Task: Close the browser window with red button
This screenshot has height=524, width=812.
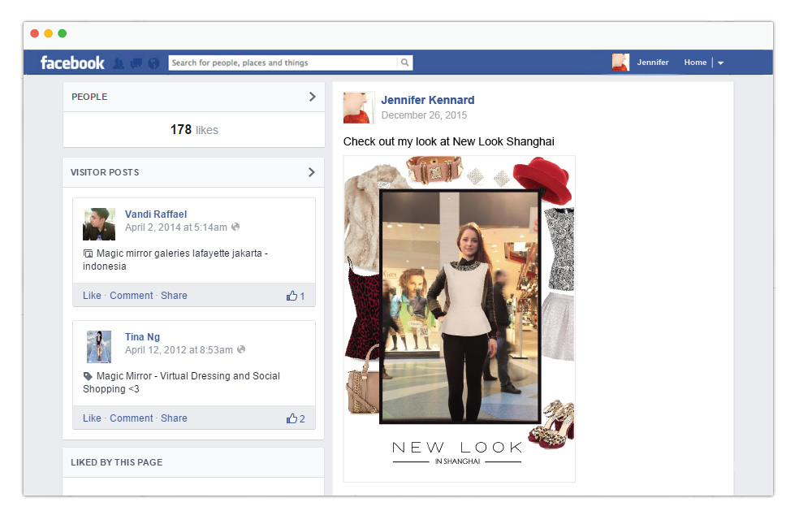Action: [35, 33]
